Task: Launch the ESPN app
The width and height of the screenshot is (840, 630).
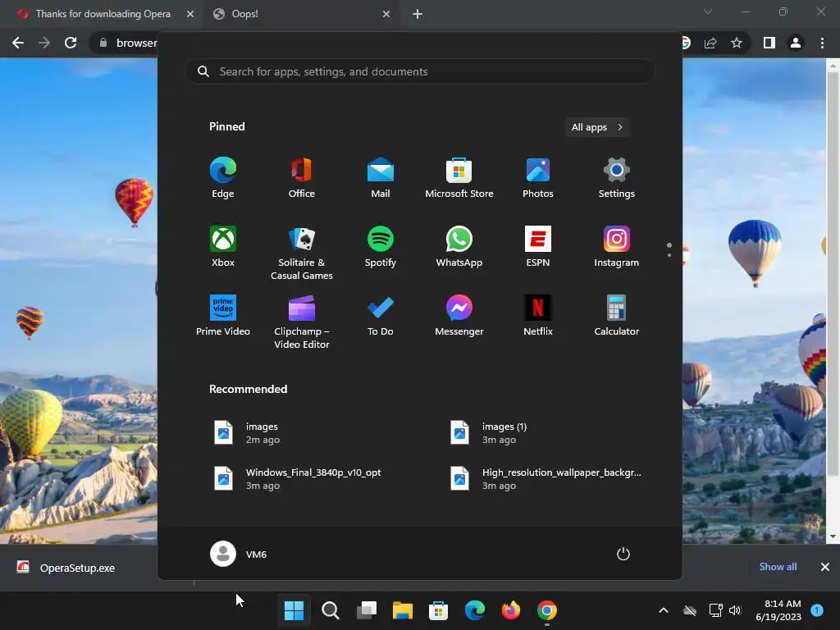Action: tap(538, 246)
